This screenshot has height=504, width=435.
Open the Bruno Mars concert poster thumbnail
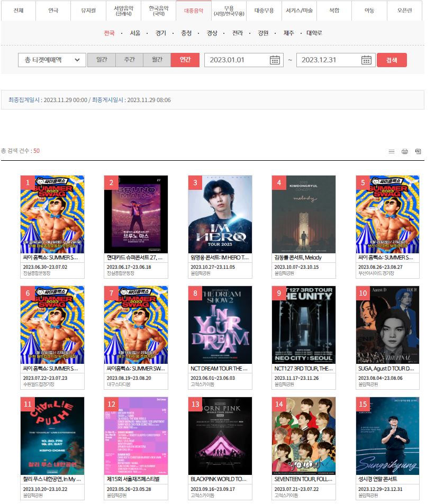[x=136, y=214]
